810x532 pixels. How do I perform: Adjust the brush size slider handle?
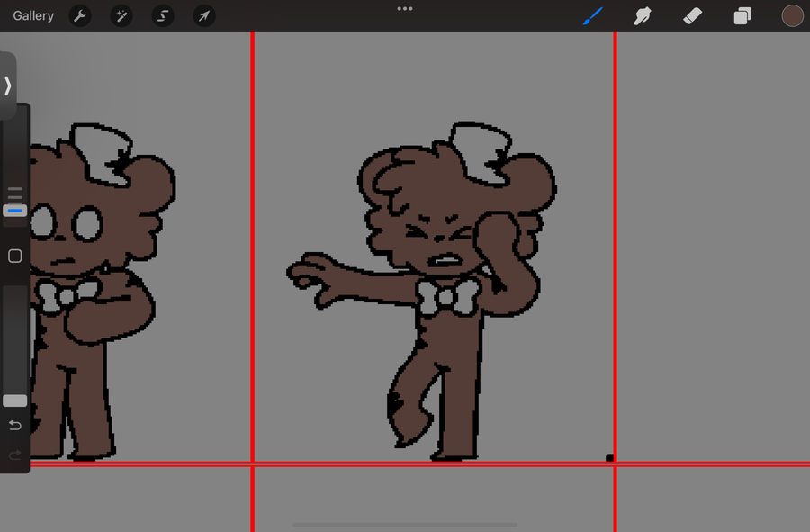(15, 211)
